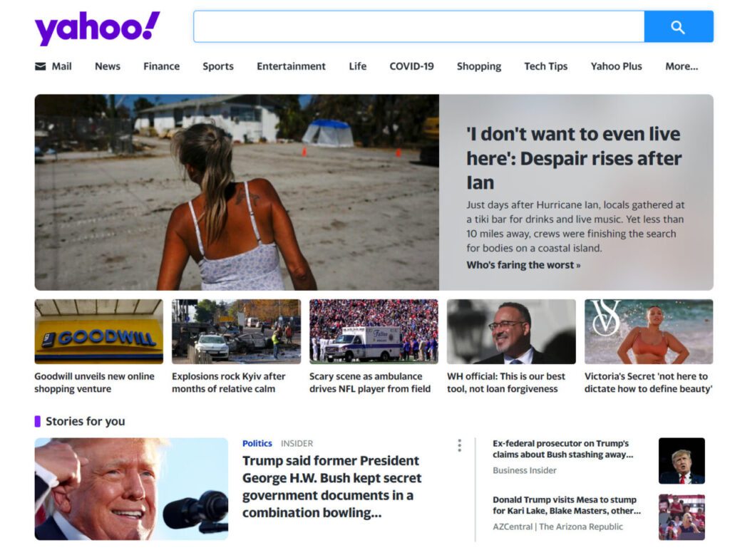Open the Goodwill store thumbnail image

98,331
